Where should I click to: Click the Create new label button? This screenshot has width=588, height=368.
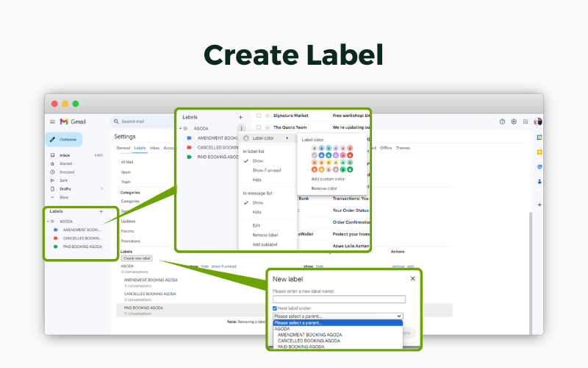137,258
